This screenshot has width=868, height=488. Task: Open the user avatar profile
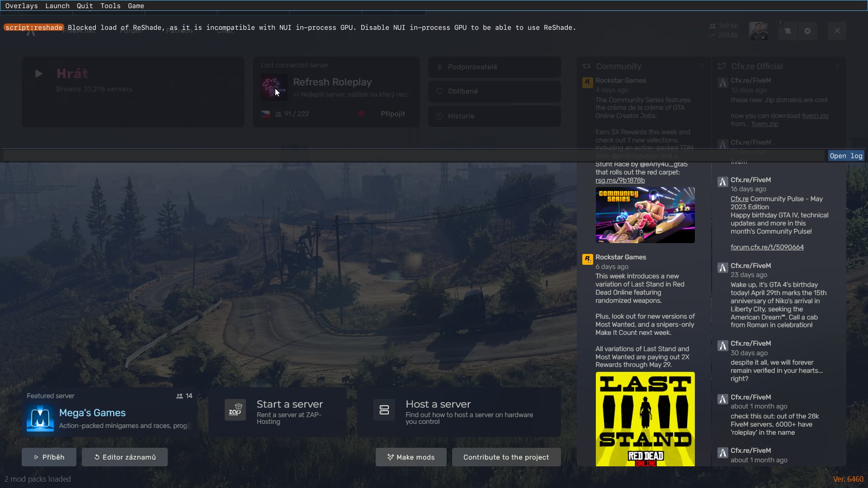(758, 31)
